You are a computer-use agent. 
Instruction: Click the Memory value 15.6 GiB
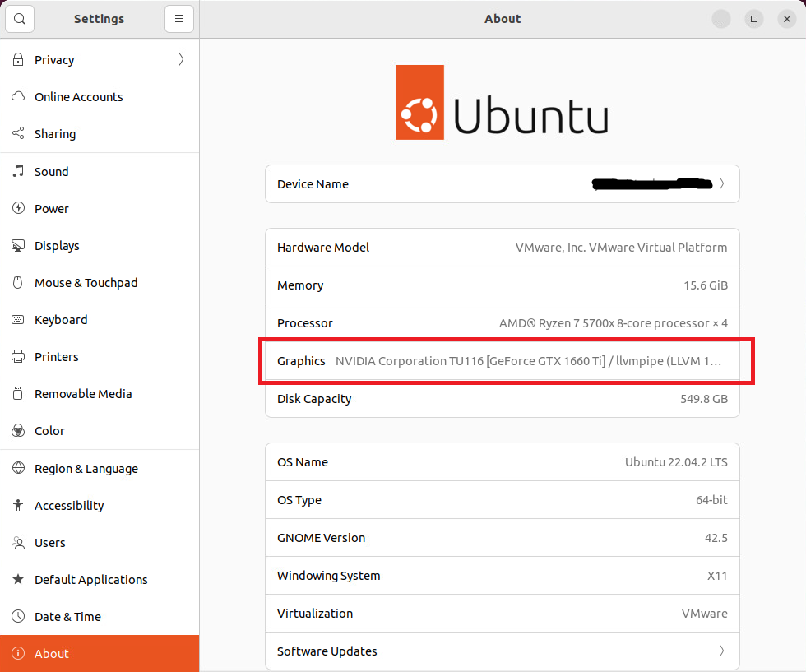[706, 285]
